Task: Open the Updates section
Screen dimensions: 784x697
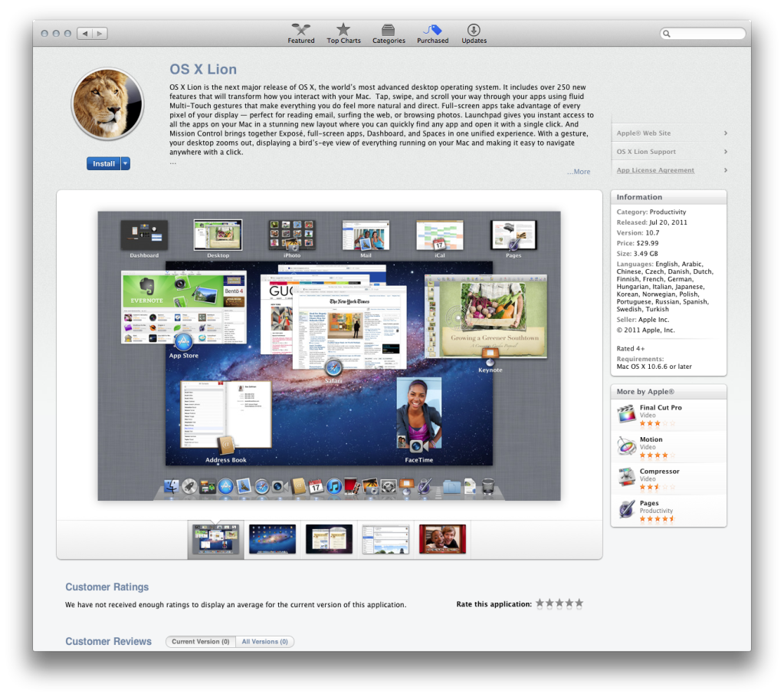Action: [474, 34]
